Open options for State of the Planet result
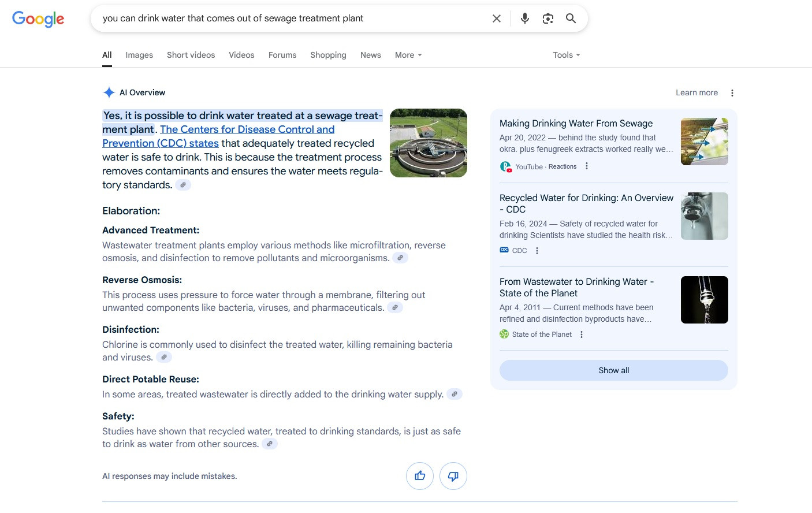This screenshot has height=513, width=812. [582, 334]
